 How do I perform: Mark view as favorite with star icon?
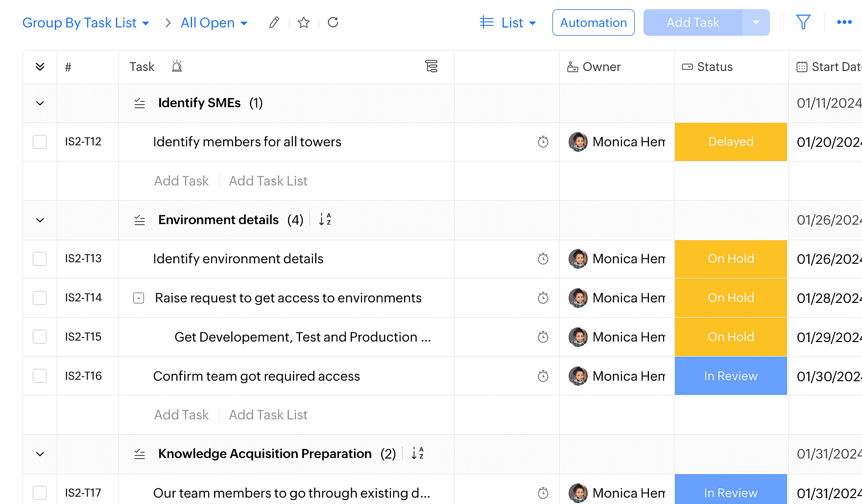tap(304, 23)
